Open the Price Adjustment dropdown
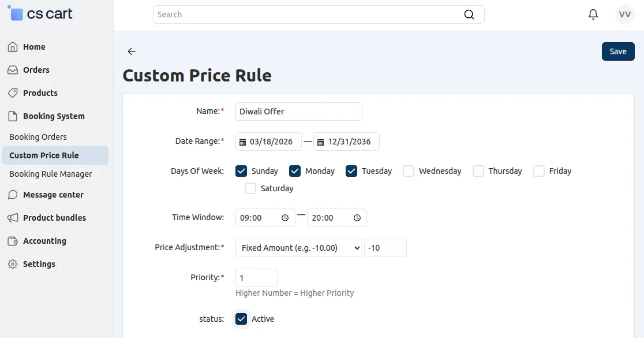Screen dimensions: 644x338 pos(298,248)
